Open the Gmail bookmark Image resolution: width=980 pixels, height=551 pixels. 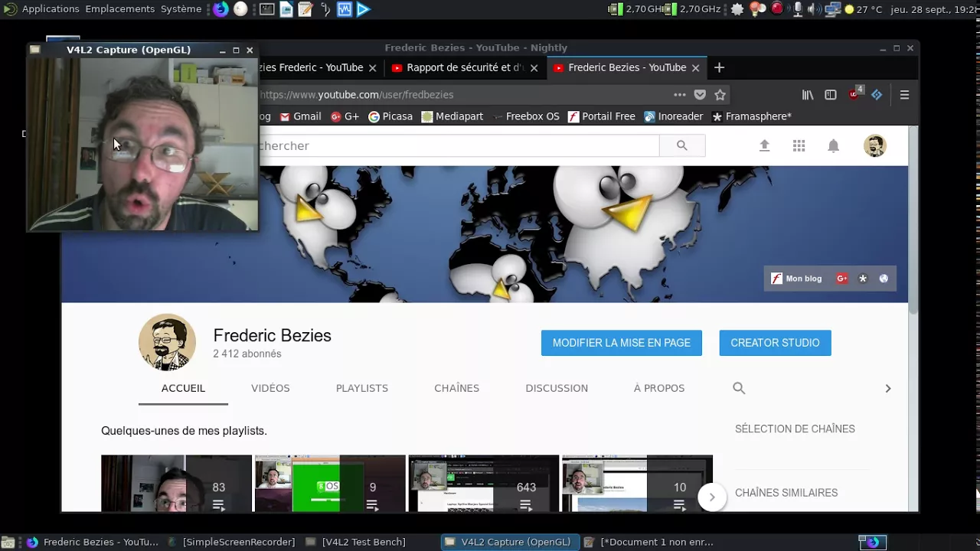coord(300,116)
